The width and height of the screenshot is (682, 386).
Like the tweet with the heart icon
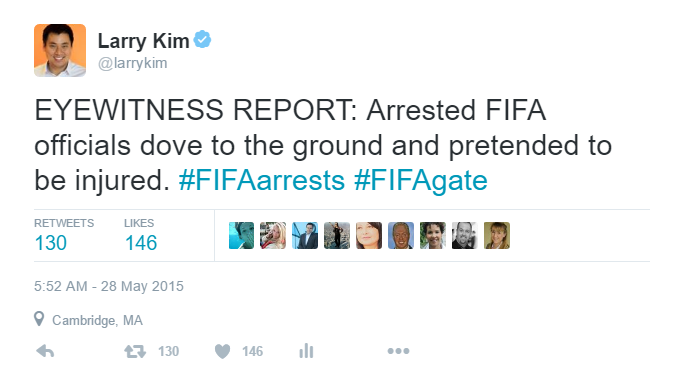(x=222, y=351)
